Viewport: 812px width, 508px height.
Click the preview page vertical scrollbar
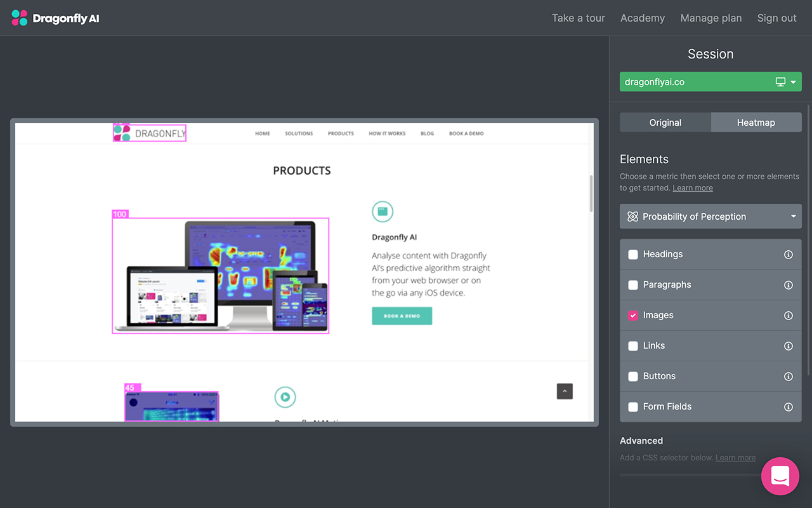pos(592,193)
